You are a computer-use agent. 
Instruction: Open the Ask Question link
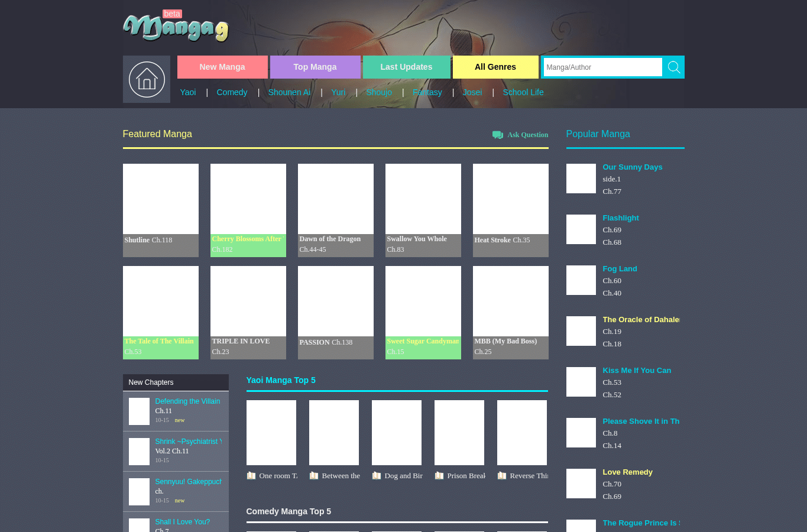(x=528, y=135)
